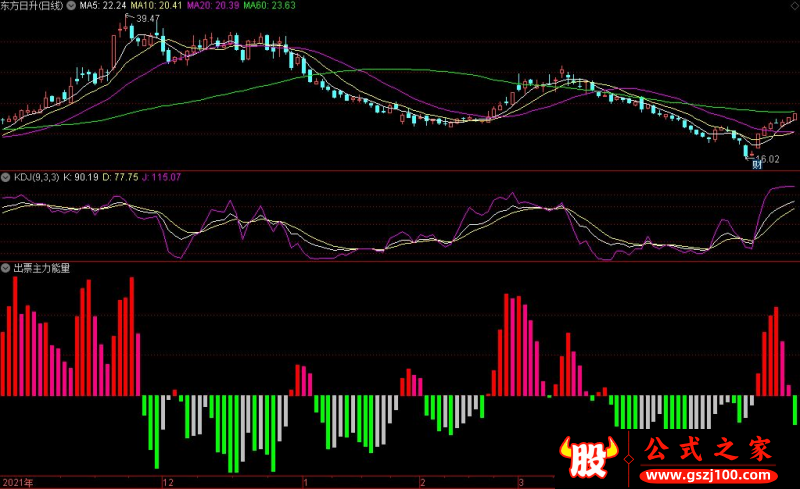
Task: Open the www.gszj100.com link
Action: 708,476
